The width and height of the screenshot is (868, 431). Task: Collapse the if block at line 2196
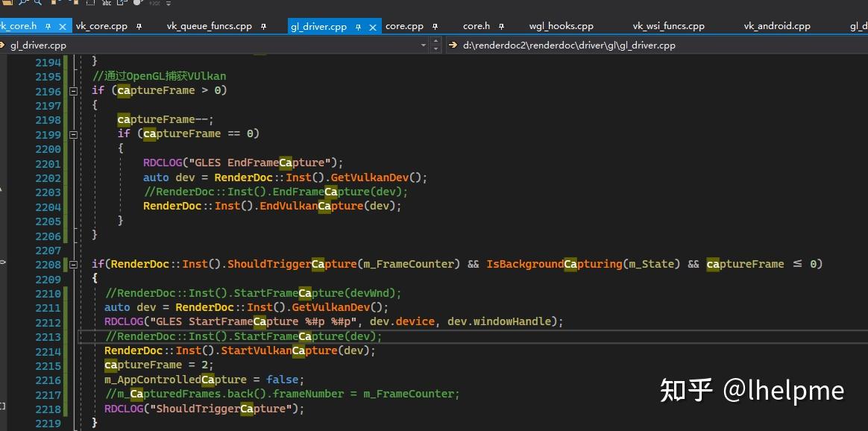72,90
